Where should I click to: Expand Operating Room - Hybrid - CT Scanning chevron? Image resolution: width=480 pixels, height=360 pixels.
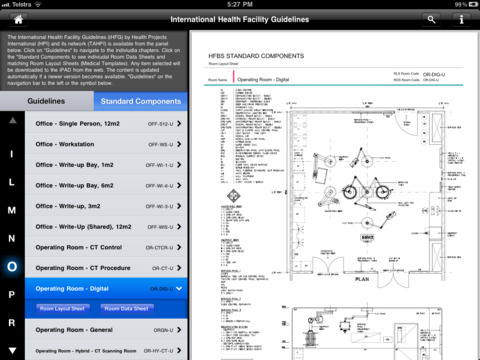coord(179,351)
